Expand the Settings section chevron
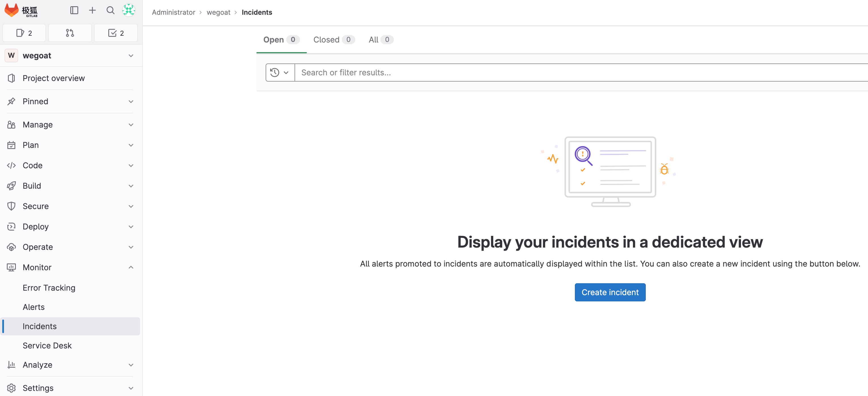868x396 pixels. coord(131,388)
